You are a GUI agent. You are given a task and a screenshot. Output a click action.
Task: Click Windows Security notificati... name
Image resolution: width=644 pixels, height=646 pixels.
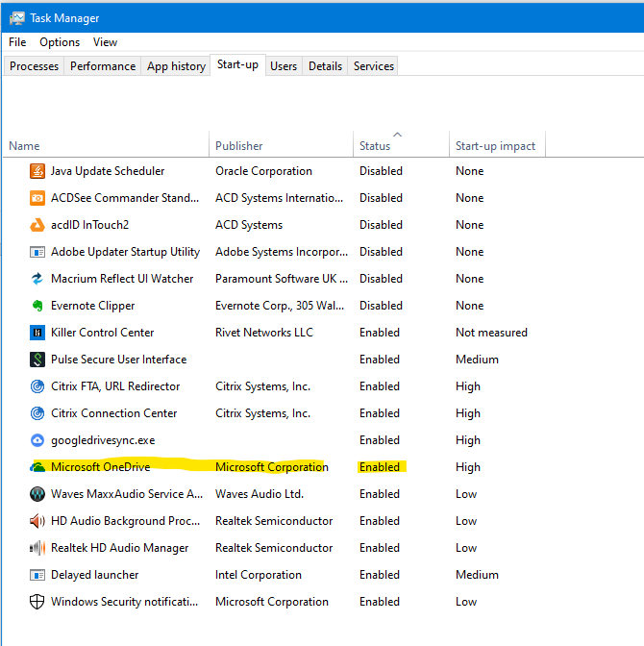coord(124,602)
